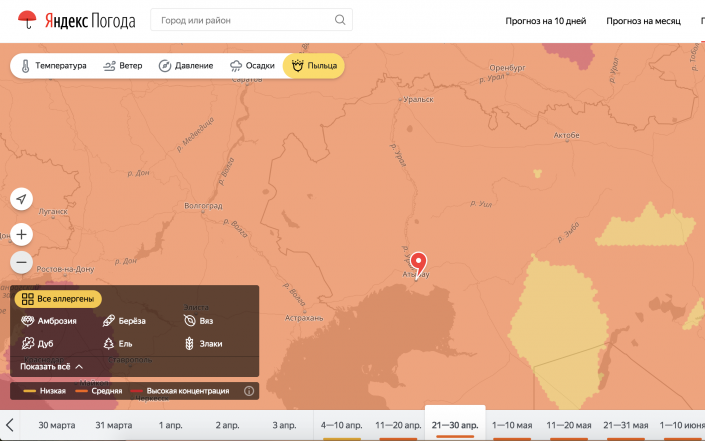
Task: Open Прогноз на 10 дней link
Action: [547, 21]
